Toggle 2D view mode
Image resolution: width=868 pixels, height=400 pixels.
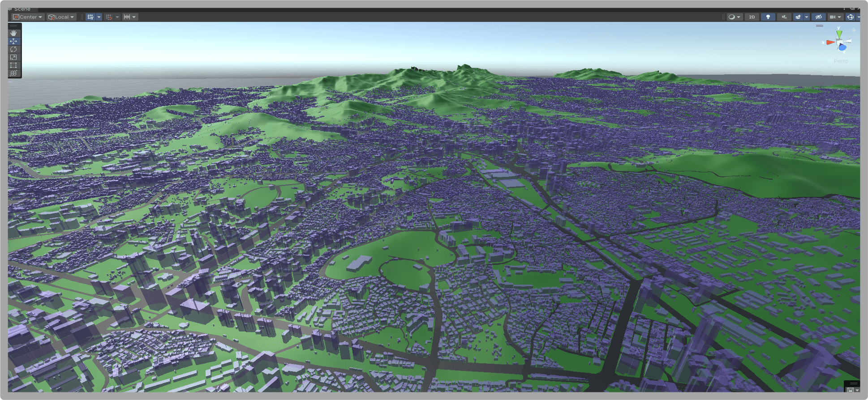pyautogui.click(x=752, y=17)
